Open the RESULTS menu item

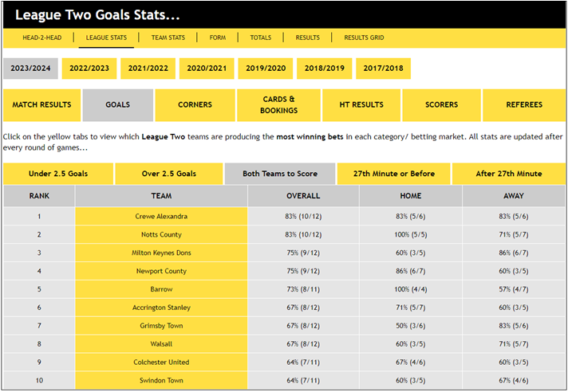pyautogui.click(x=308, y=37)
